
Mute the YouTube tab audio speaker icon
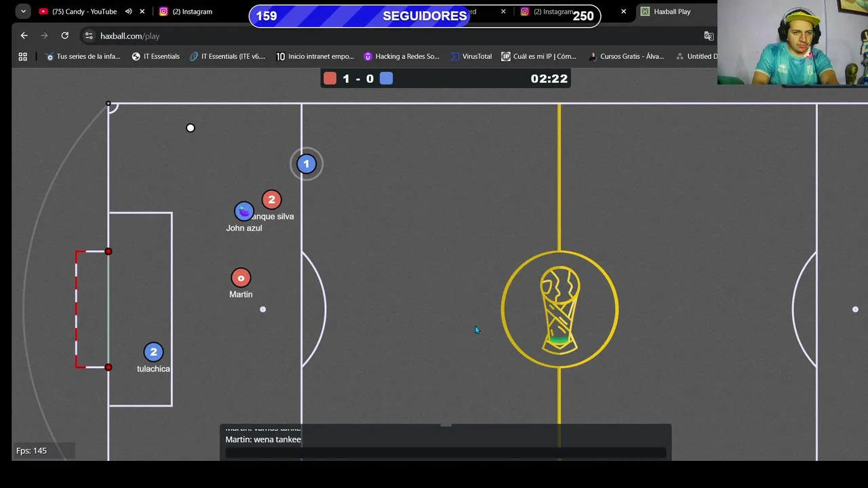point(128,12)
